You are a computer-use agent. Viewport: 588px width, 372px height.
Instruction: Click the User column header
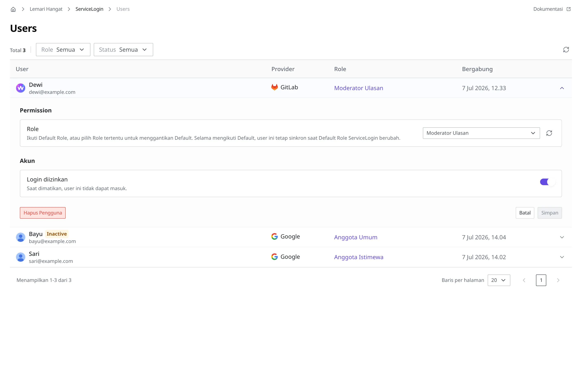click(22, 69)
